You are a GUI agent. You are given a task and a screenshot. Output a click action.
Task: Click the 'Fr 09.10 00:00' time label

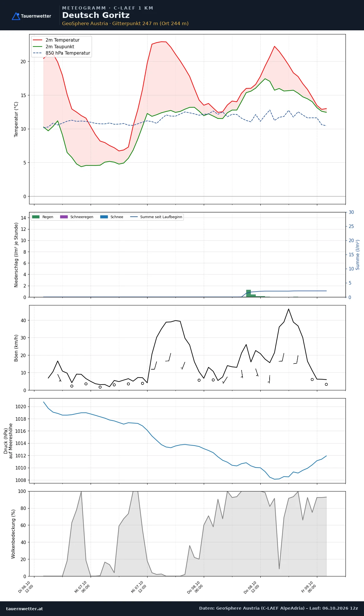309,587
